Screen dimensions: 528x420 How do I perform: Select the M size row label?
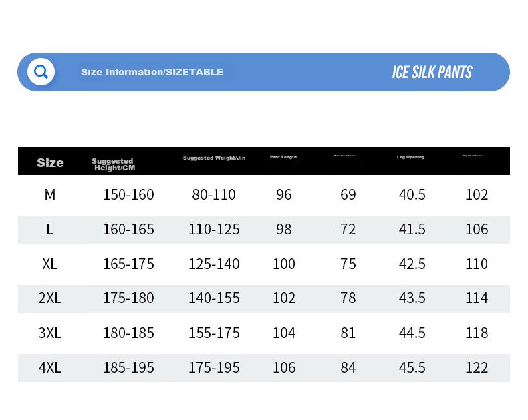tap(50, 194)
